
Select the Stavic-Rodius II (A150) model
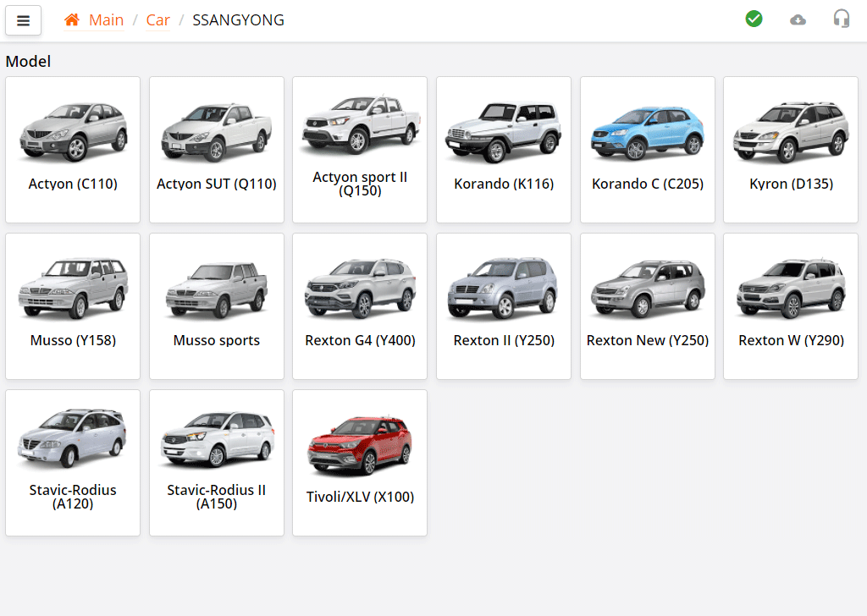[216, 463]
